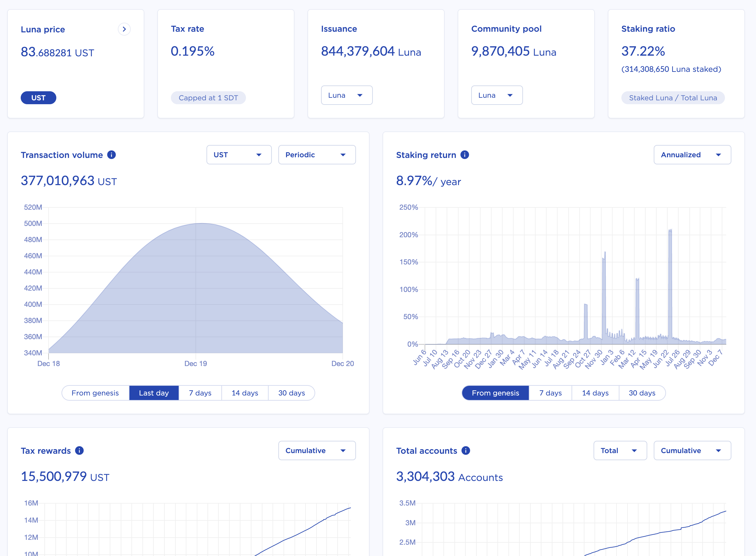Select 7 days range for Transaction volume
This screenshot has width=756, height=556.
pyautogui.click(x=200, y=393)
